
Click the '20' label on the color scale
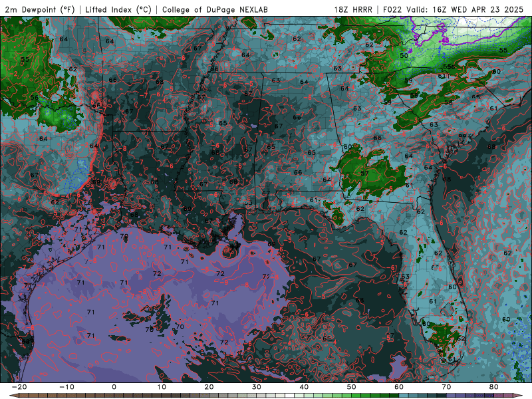209,387
